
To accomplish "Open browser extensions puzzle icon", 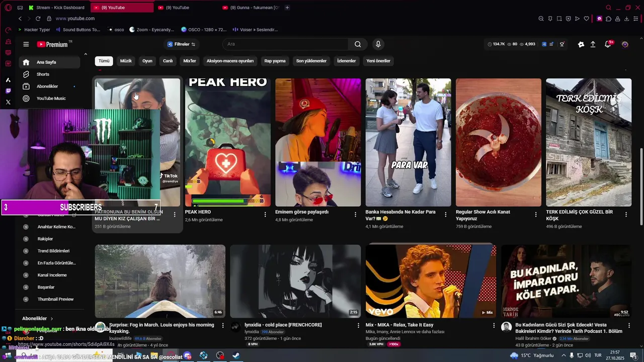I will pos(608,19).
